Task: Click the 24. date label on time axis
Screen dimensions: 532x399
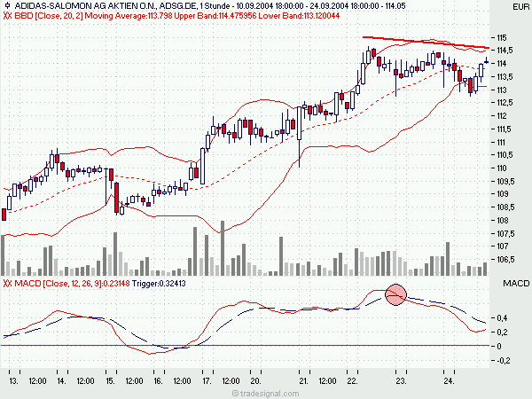Action: (450, 381)
